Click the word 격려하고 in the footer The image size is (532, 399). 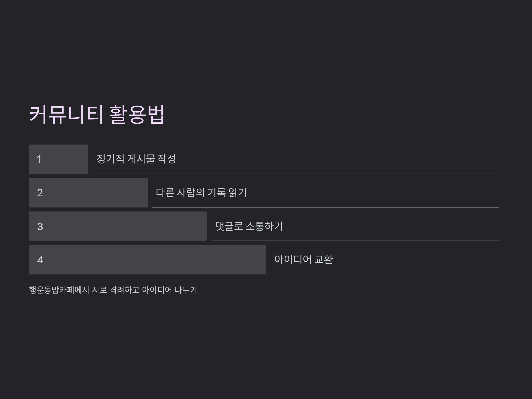[124, 290]
